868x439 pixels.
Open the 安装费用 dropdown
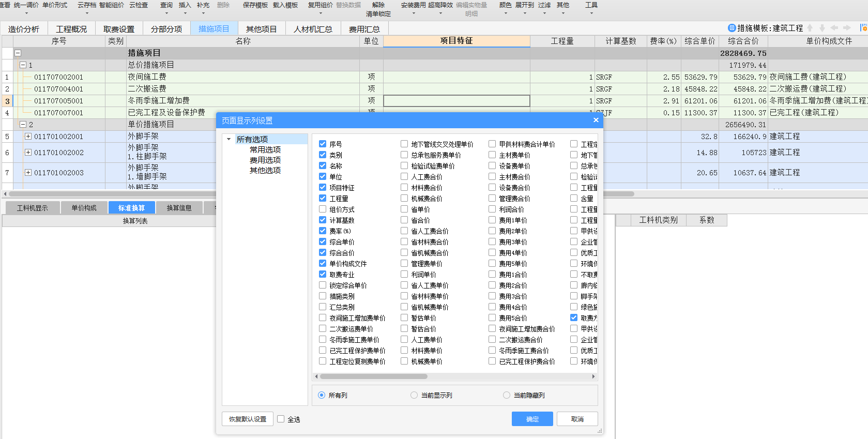coord(414,13)
